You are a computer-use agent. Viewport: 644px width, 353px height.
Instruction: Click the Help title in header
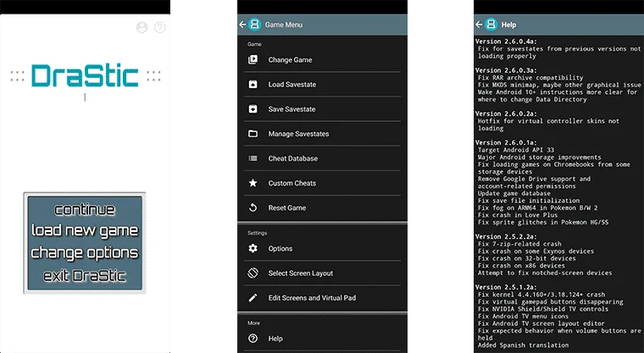[508, 25]
